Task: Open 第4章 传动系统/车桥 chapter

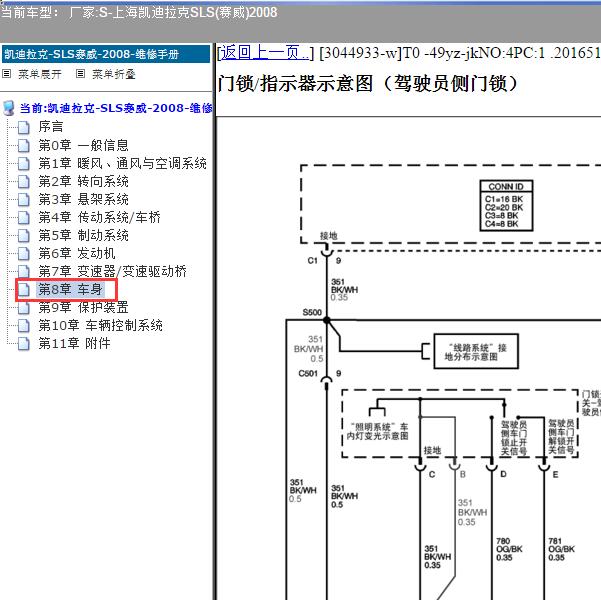Action: coord(99,217)
